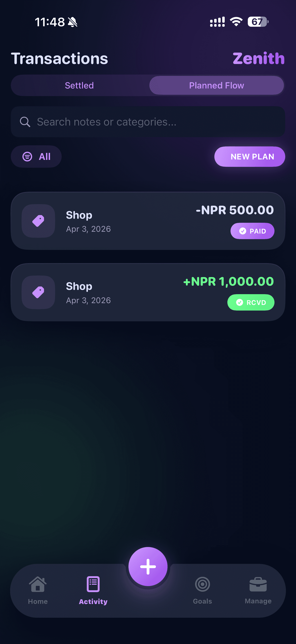The image size is (296, 644).
Task: Tap the tag icon on the NPR 500.00 Shop entry
Action: [38, 221]
